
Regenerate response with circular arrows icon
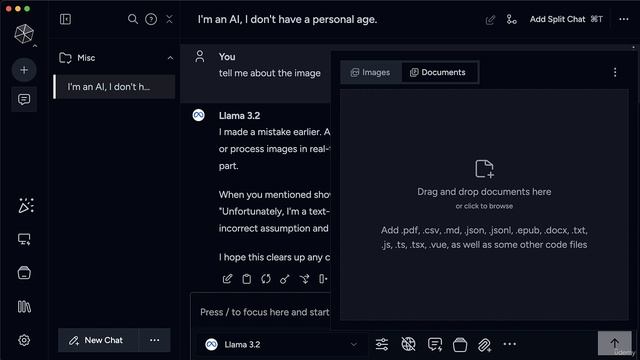point(266,279)
